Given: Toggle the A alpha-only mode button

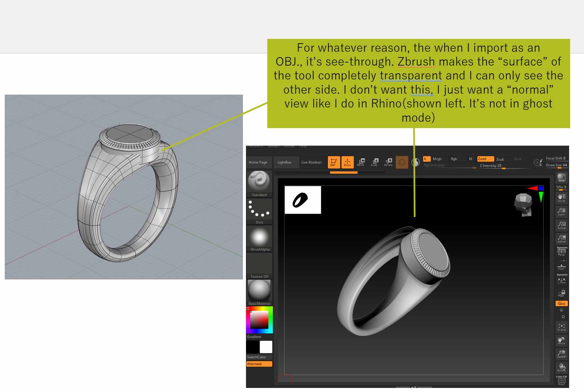Looking at the screenshot, I should 427,159.
